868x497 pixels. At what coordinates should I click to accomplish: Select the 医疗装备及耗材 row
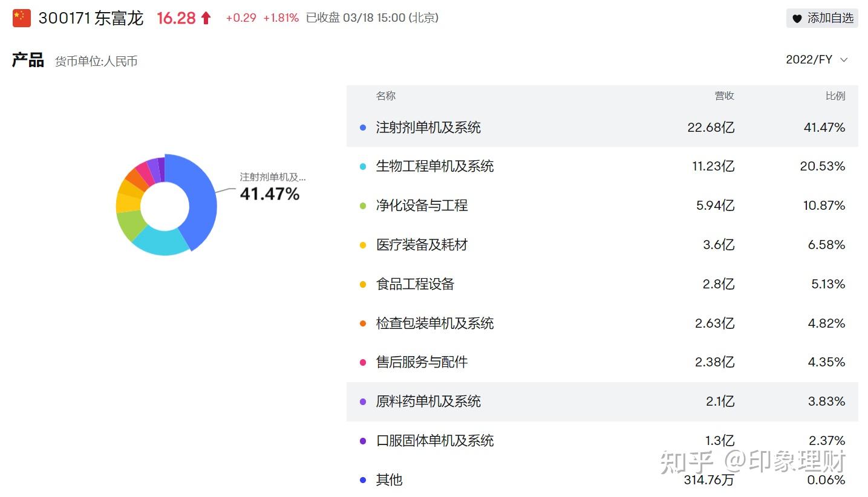click(x=602, y=245)
